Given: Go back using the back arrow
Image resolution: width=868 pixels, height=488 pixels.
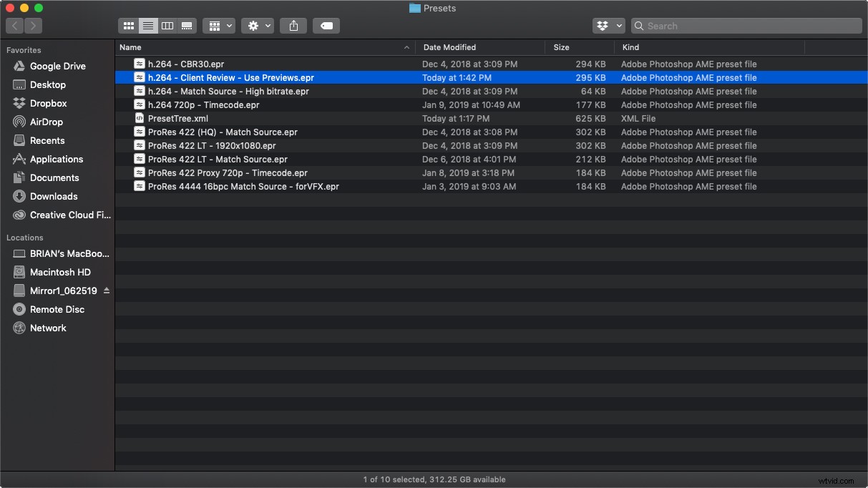Looking at the screenshot, I should click(15, 26).
